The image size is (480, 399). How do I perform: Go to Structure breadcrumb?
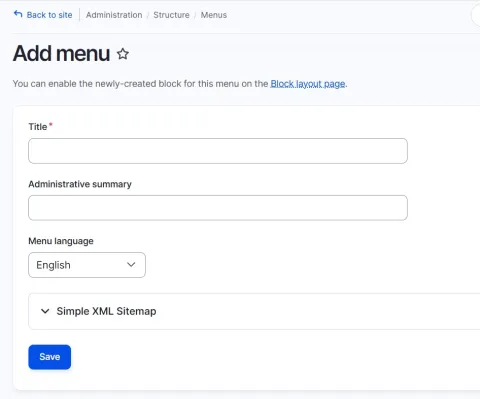171,15
